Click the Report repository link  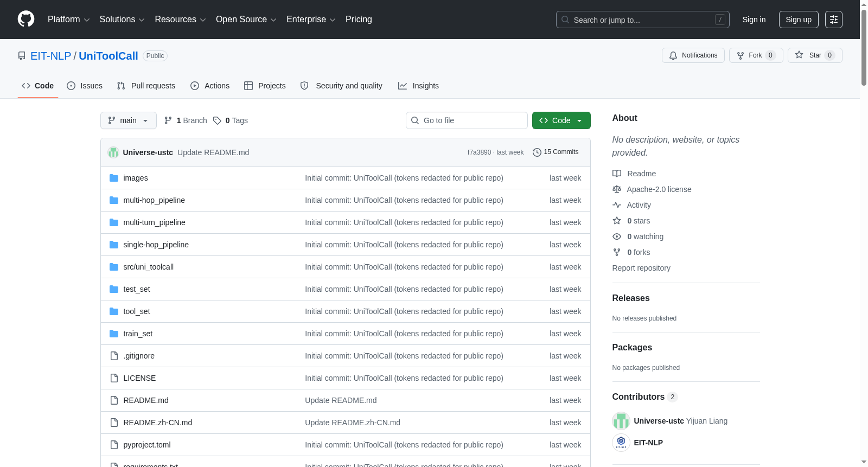[641, 268]
